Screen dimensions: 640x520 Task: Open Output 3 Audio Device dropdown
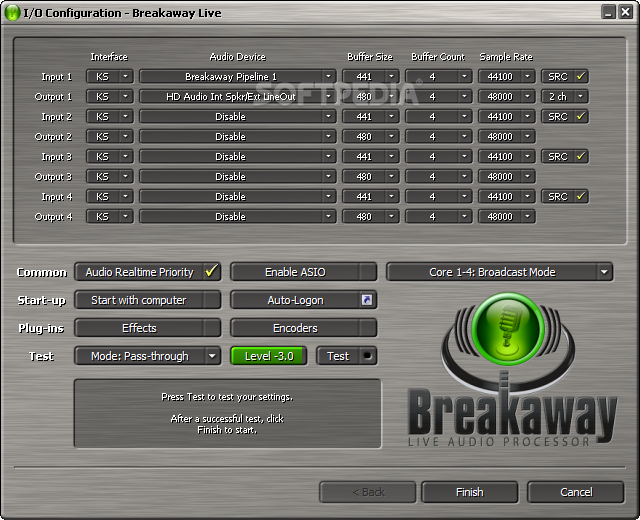(238, 176)
